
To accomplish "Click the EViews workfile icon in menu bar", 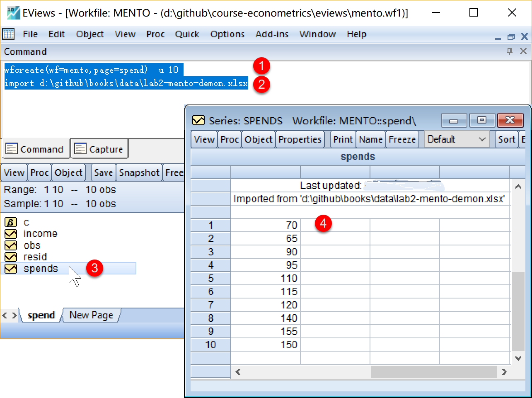I will [x=8, y=34].
